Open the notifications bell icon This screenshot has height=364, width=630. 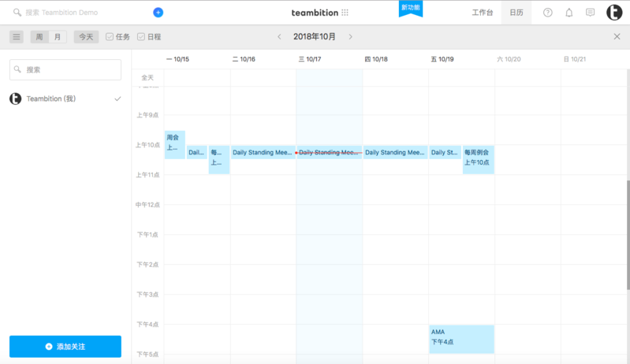click(x=569, y=13)
